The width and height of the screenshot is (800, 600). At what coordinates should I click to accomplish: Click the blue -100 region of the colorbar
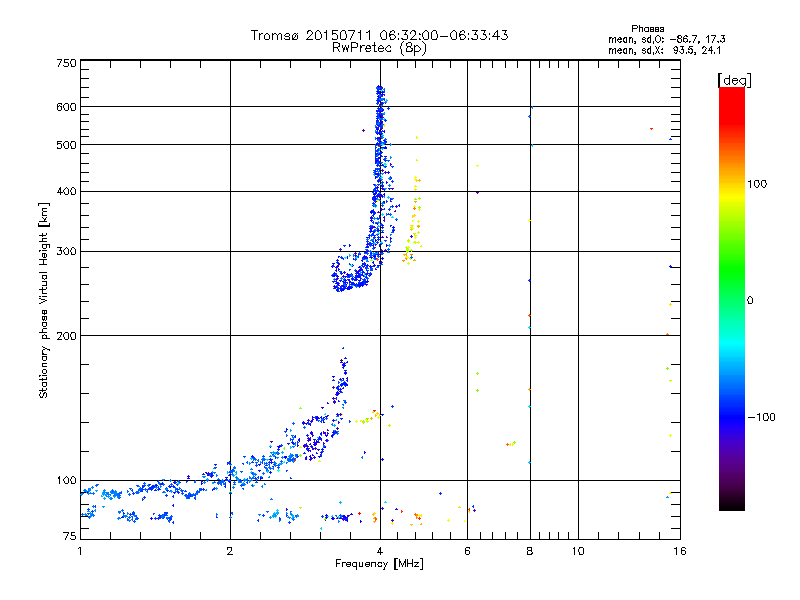[732, 417]
